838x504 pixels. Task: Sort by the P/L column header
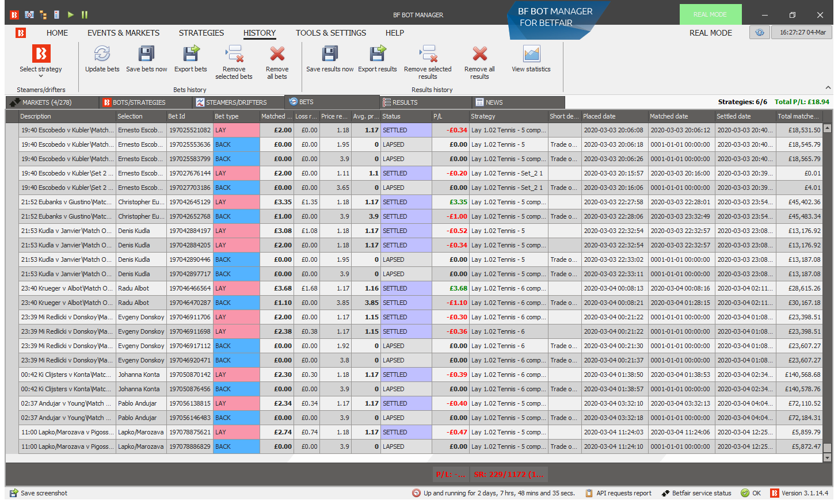coord(450,116)
